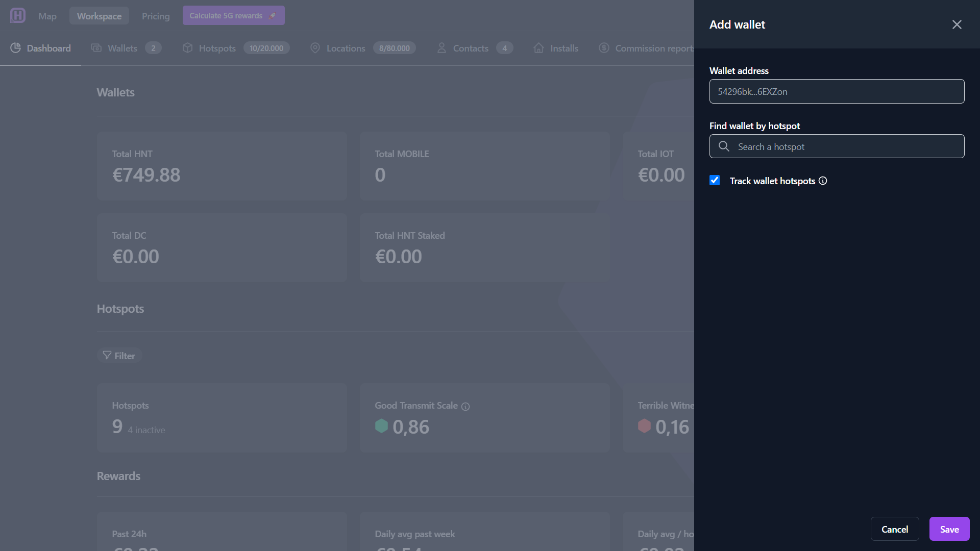The height and width of the screenshot is (551, 980).
Task: Click the Total IOT €0.00 value
Action: tap(661, 175)
